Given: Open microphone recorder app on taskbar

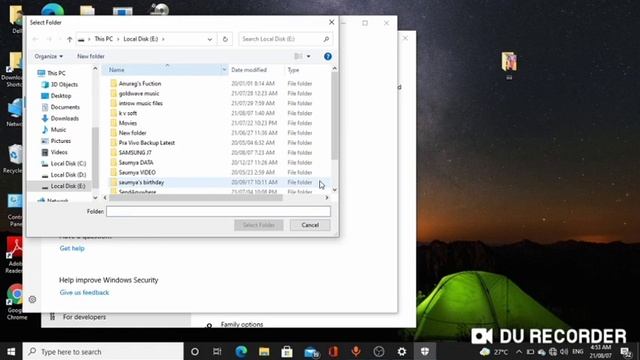Looking at the screenshot, I should tap(356, 351).
